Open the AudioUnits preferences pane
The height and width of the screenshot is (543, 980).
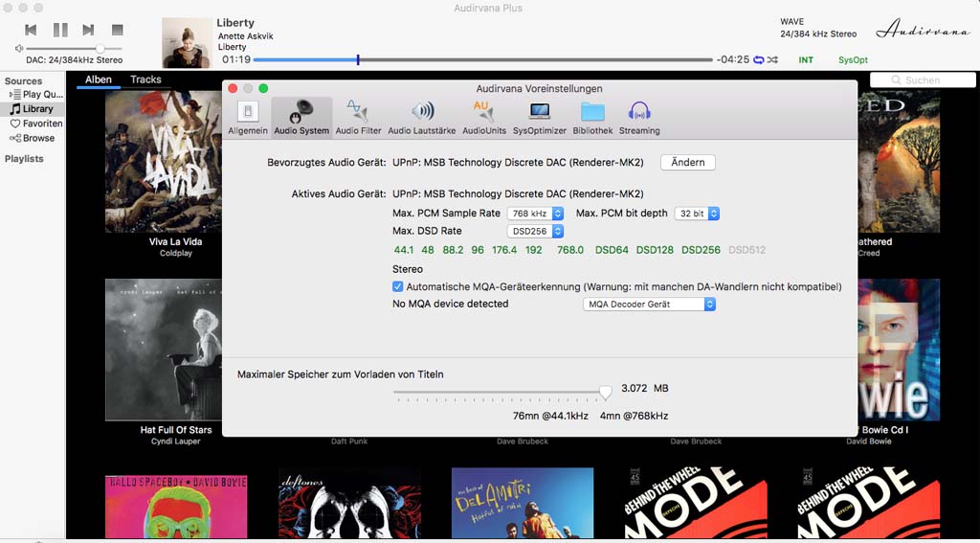(x=484, y=118)
